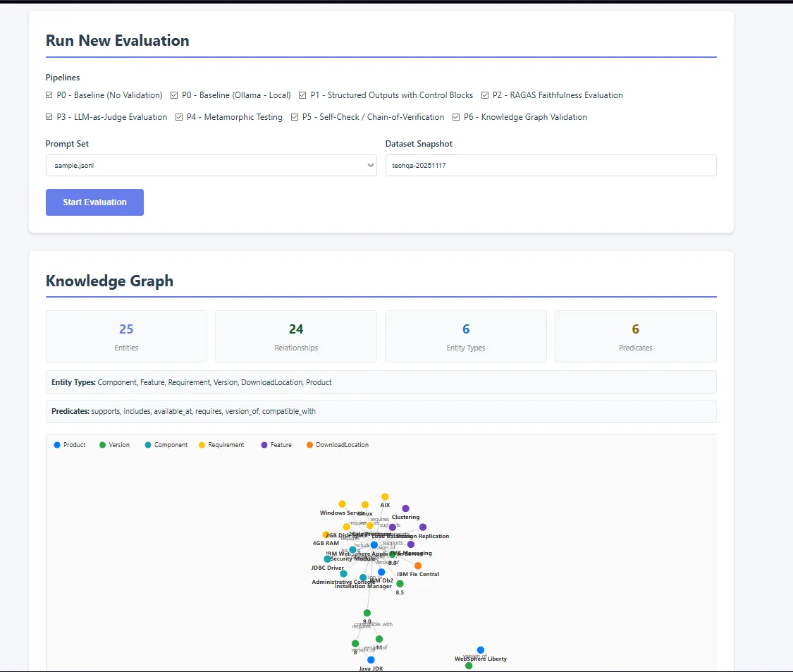Viewport: 793px width, 672px height.
Task: Click the WebSphere Liberty graph node
Action: tap(481, 649)
